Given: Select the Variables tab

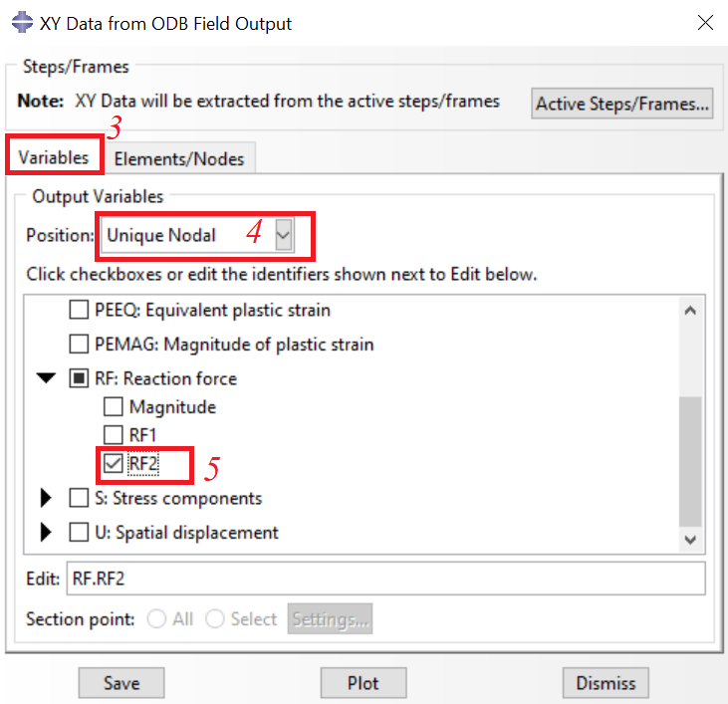Looking at the screenshot, I should coord(54,157).
